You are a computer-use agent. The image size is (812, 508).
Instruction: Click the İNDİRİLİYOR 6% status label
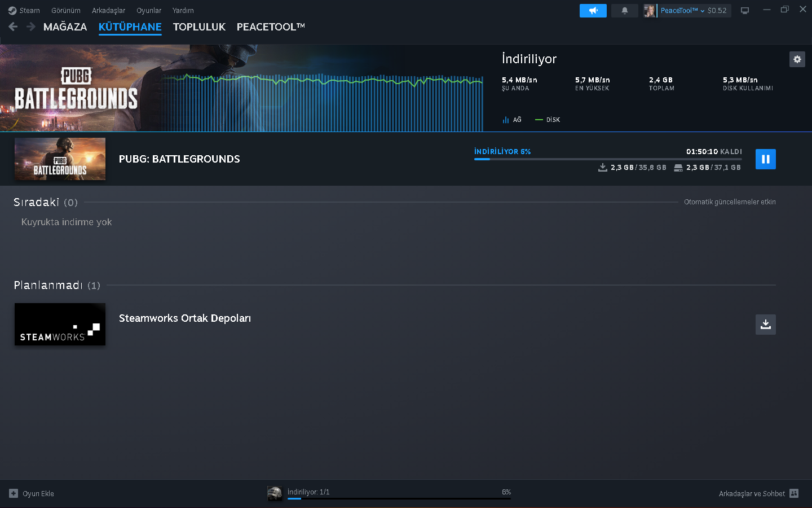502,151
